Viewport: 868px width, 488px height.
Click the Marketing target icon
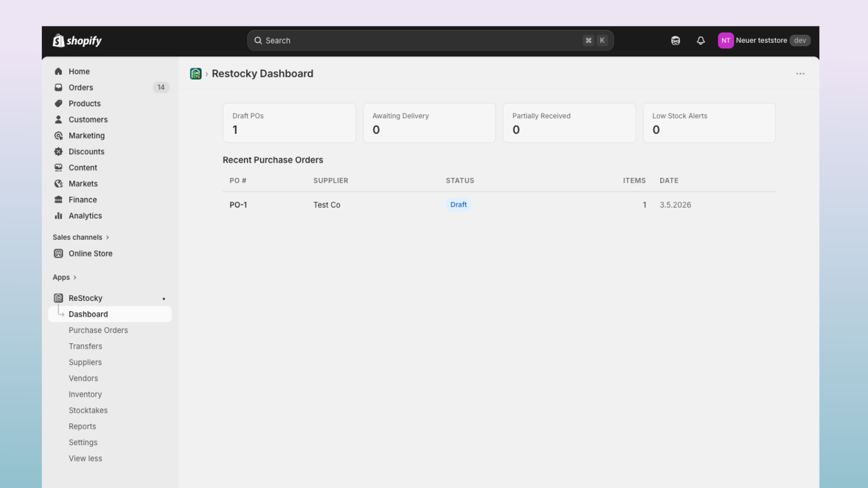click(59, 136)
